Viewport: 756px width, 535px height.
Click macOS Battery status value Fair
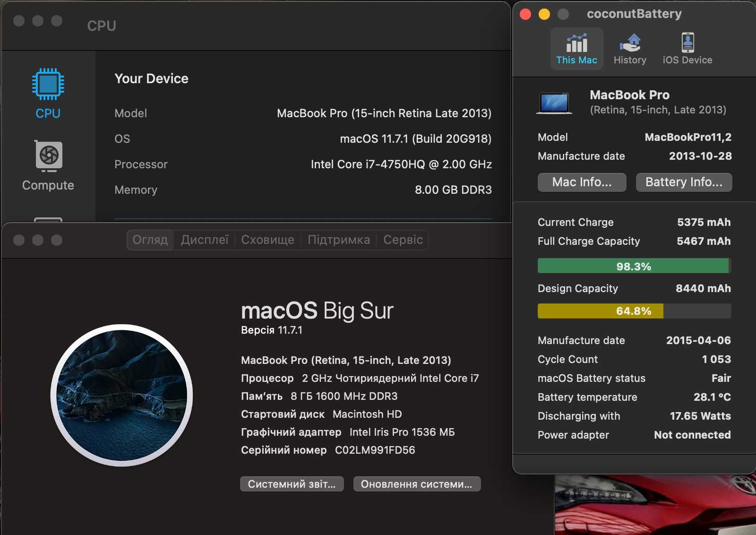(x=721, y=378)
